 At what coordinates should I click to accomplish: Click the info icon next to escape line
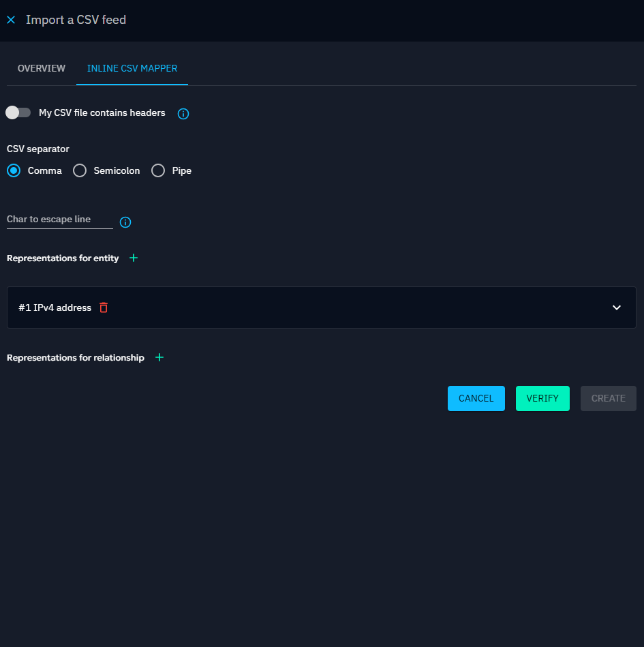point(125,222)
